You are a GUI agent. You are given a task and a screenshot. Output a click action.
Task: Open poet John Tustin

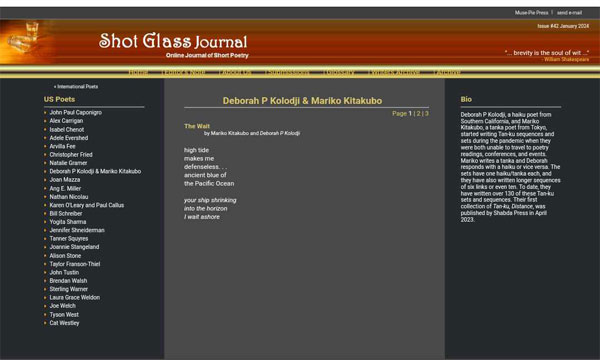pyautogui.click(x=64, y=272)
